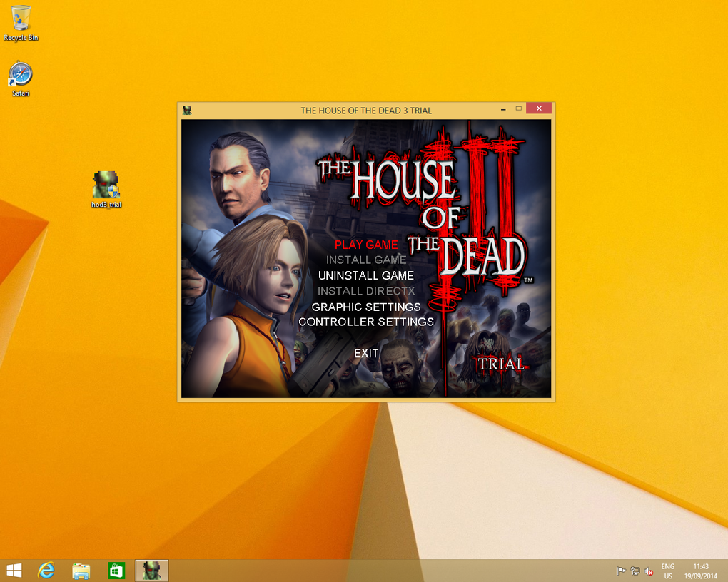Select the Safari desktop shortcut
This screenshot has height=582, width=728.
click(x=21, y=79)
